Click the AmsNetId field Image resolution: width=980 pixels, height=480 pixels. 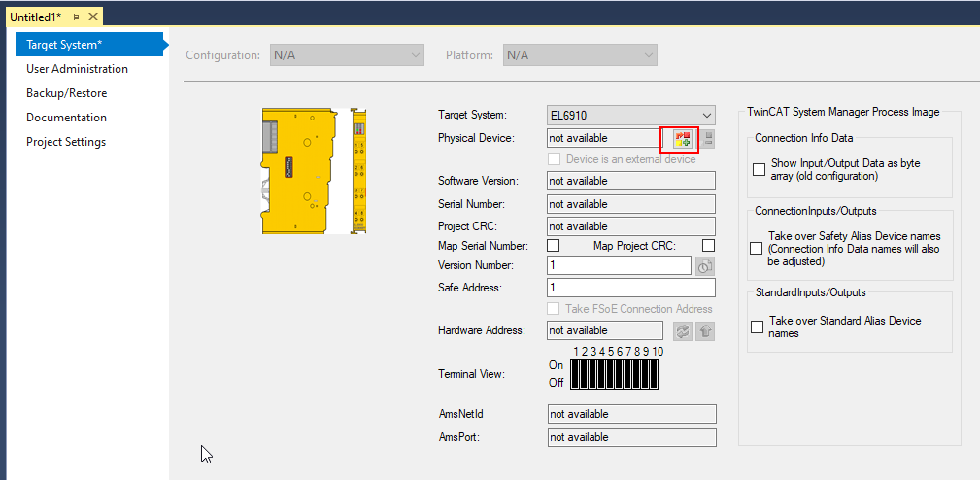point(632,414)
